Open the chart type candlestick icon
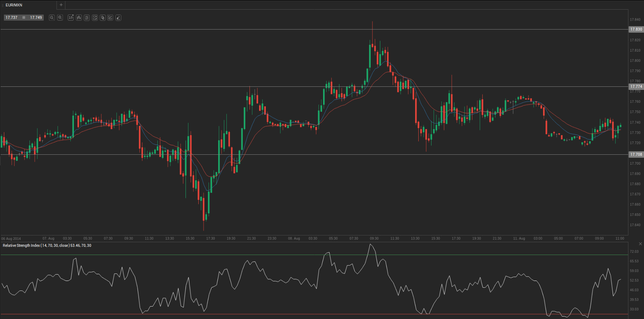Viewport: 644px width, 319px height. point(79,17)
